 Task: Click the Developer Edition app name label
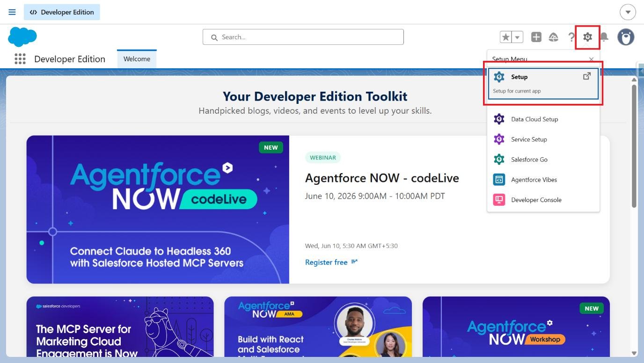pos(70,59)
